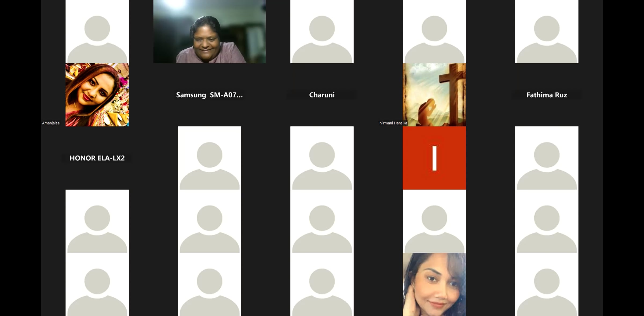Select the HONOR ELA-LX2 participant name
Image resolution: width=644 pixels, height=316 pixels.
97,158
